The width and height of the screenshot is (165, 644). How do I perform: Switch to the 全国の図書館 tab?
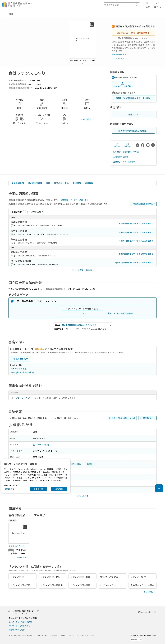point(17,183)
